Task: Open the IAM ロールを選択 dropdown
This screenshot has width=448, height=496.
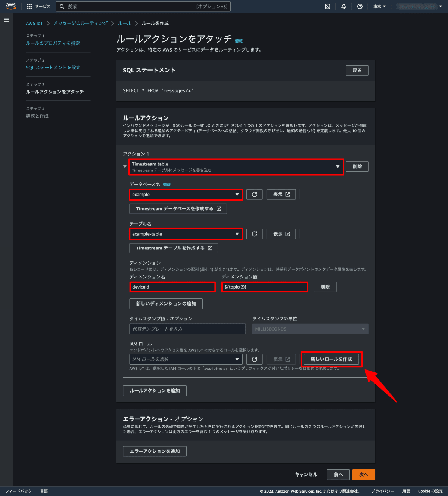Action: coord(186,359)
